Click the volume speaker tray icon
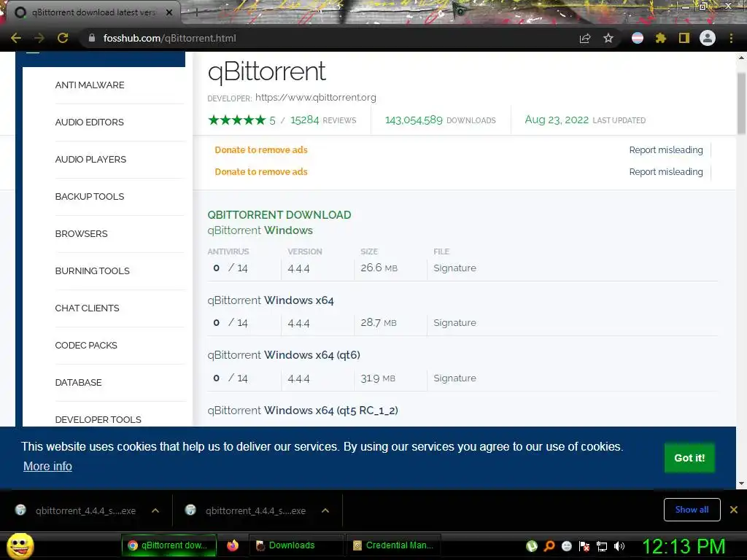Image resolution: width=747 pixels, height=560 pixels. coord(619,546)
